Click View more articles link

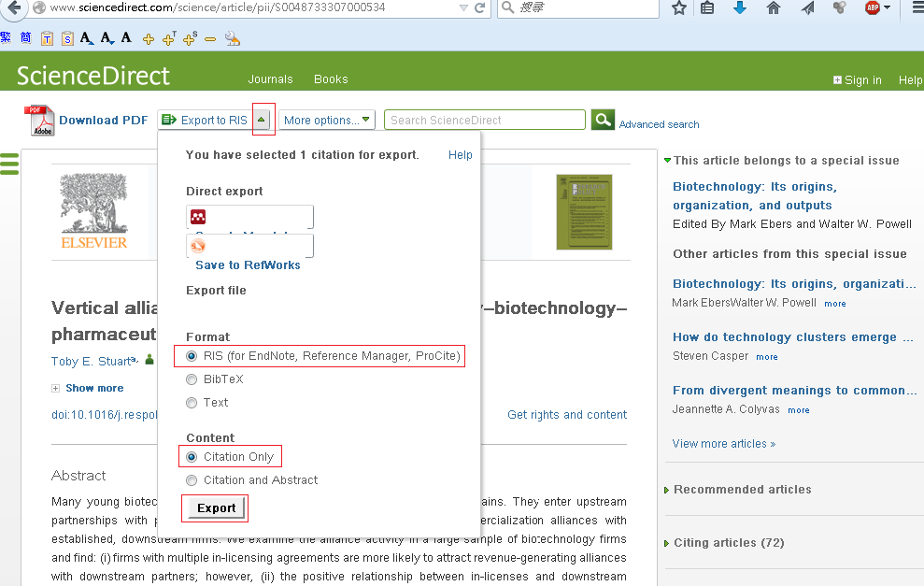[724, 444]
